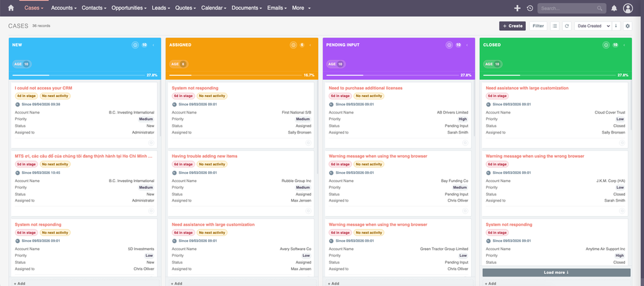Click action icon on Rubble Group Inc card

308,210
